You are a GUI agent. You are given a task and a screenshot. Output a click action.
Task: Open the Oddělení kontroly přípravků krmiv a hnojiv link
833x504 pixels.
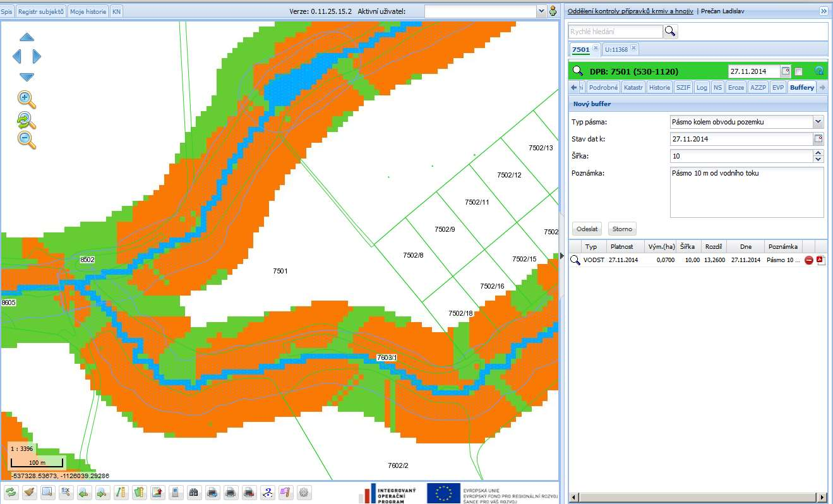630,11
